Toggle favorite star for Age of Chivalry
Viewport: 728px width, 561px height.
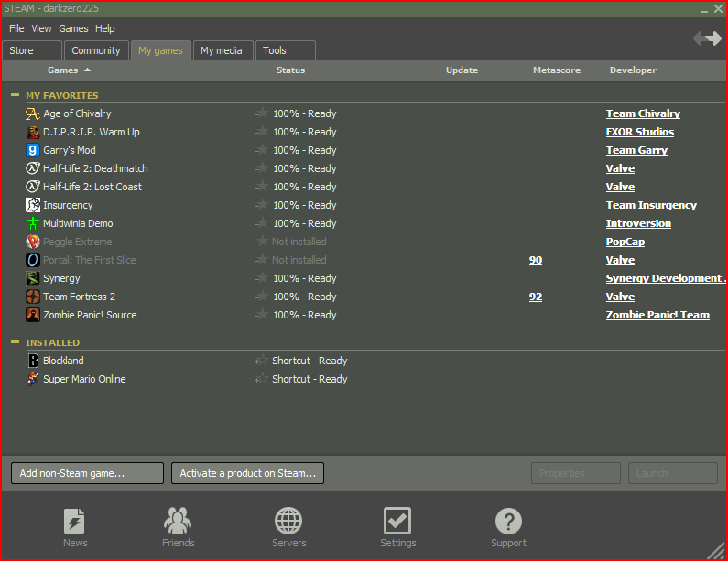262,113
